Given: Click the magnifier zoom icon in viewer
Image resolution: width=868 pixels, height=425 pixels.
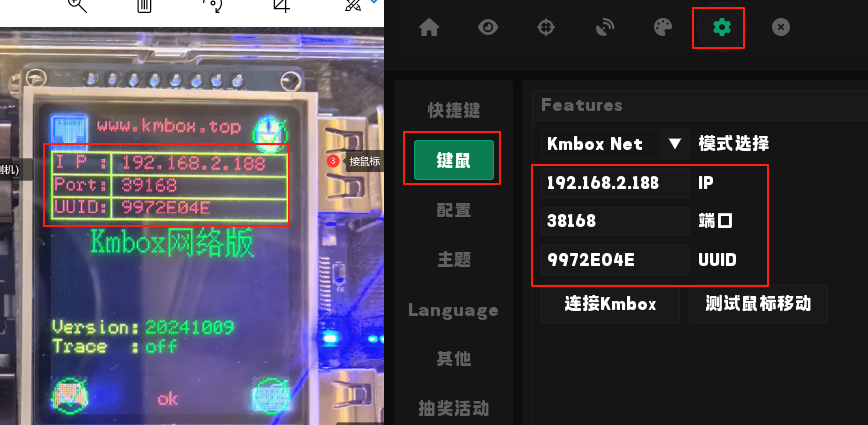Looking at the screenshot, I should point(77,4).
